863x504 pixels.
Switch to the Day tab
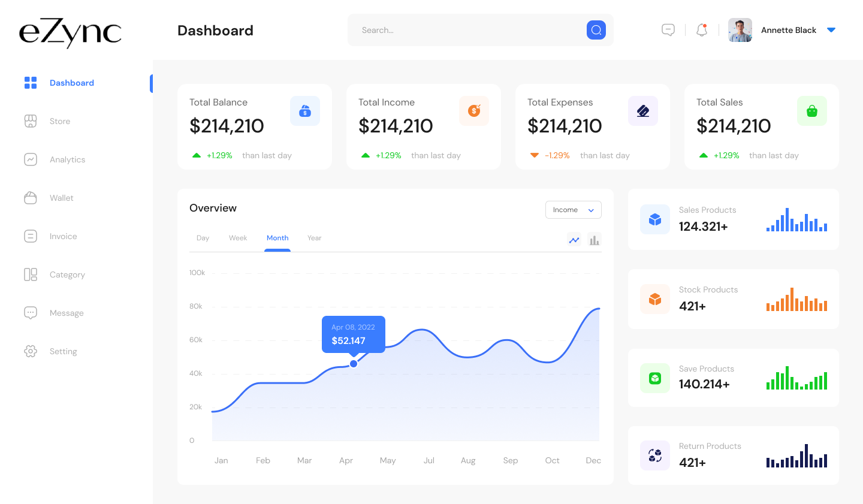tap(203, 238)
